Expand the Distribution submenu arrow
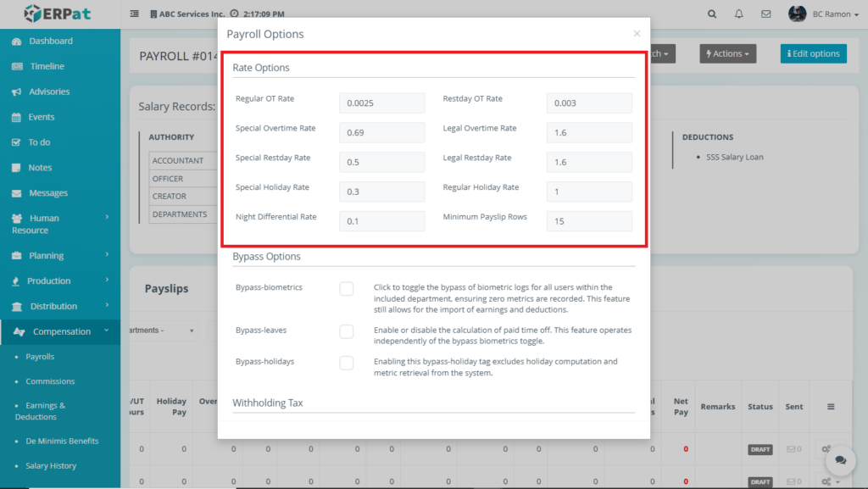Image resolution: width=868 pixels, height=489 pixels. pyautogui.click(x=108, y=305)
